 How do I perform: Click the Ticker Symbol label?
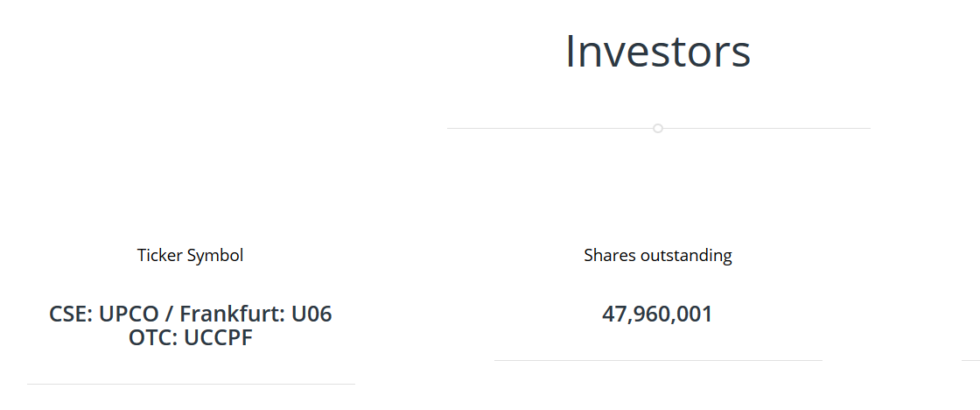[x=190, y=256]
